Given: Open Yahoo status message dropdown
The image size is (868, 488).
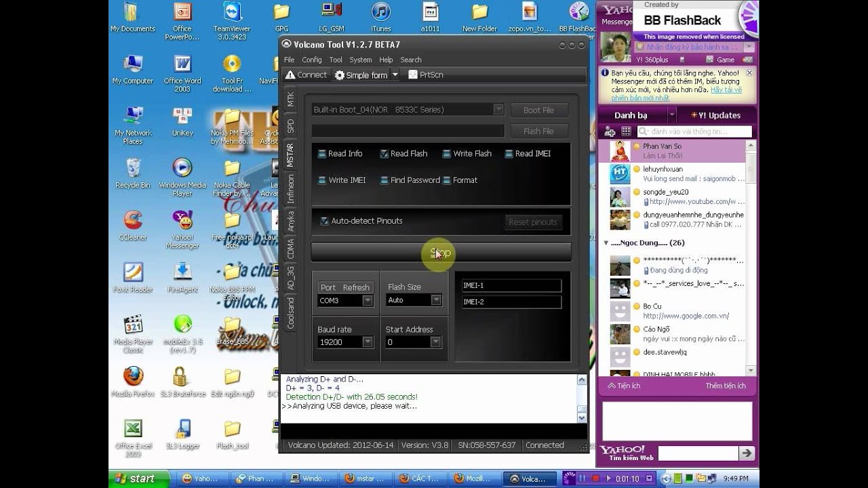Looking at the screenshot, I should click(749, 47).
